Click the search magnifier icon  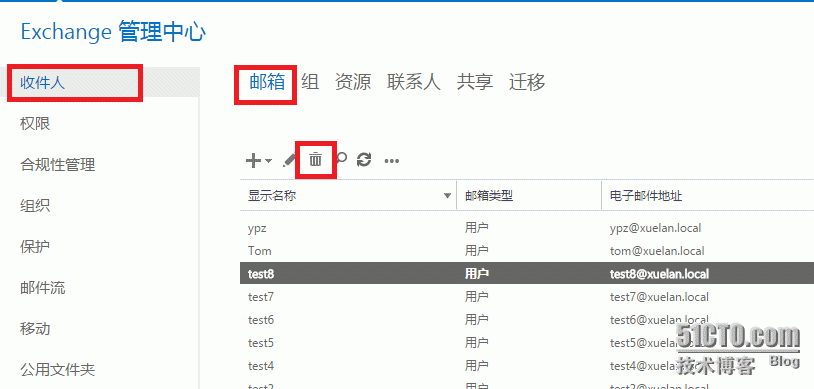point(341,159)
